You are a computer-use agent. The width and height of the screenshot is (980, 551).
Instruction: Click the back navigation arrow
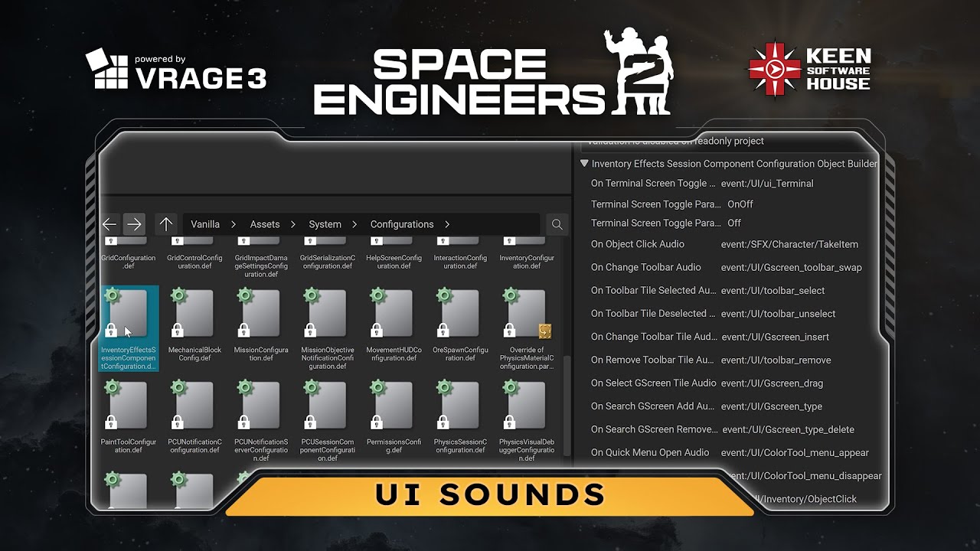[x=109, y=224]
